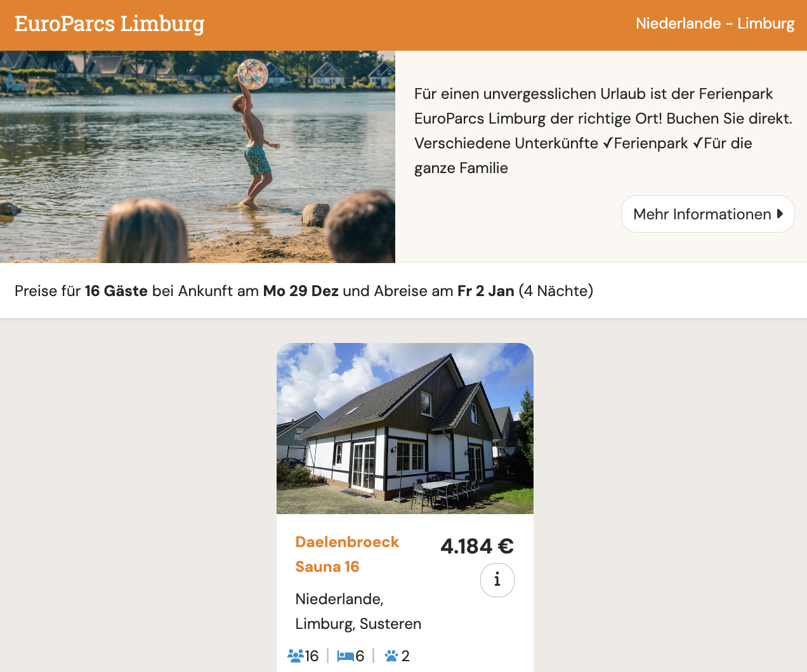Click the (4 Nächte) stay duration text

coord(556,291)
